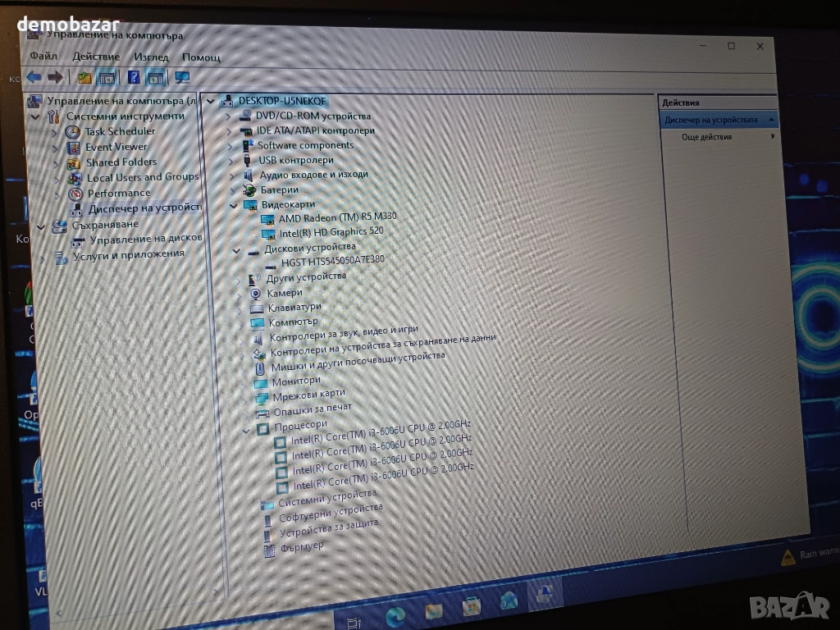Collapse the Видеокарти category
840x630 pixels.
(232, 204)
